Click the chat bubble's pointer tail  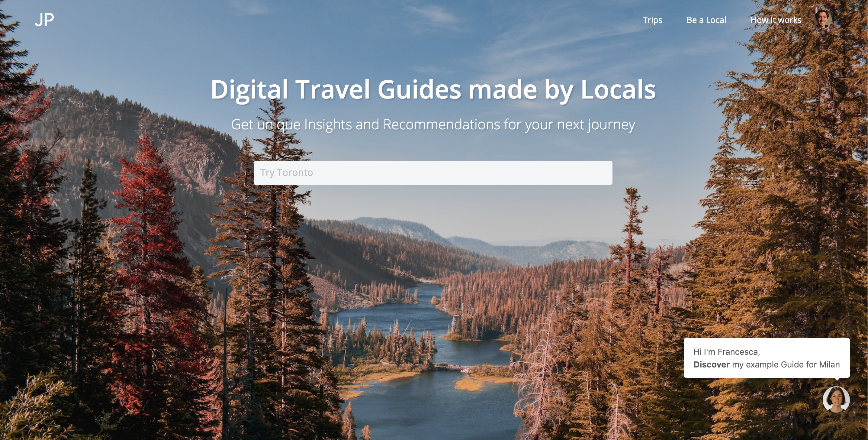tap(837, 379)
